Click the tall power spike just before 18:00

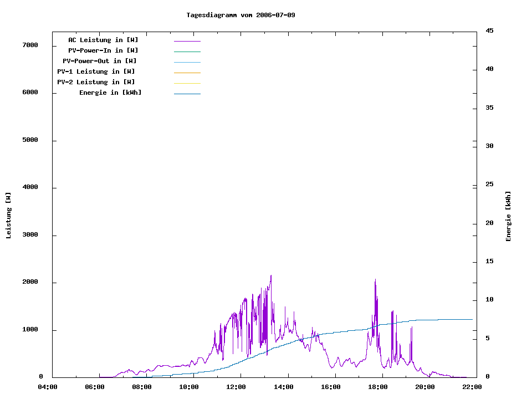[x=375, y=280]
